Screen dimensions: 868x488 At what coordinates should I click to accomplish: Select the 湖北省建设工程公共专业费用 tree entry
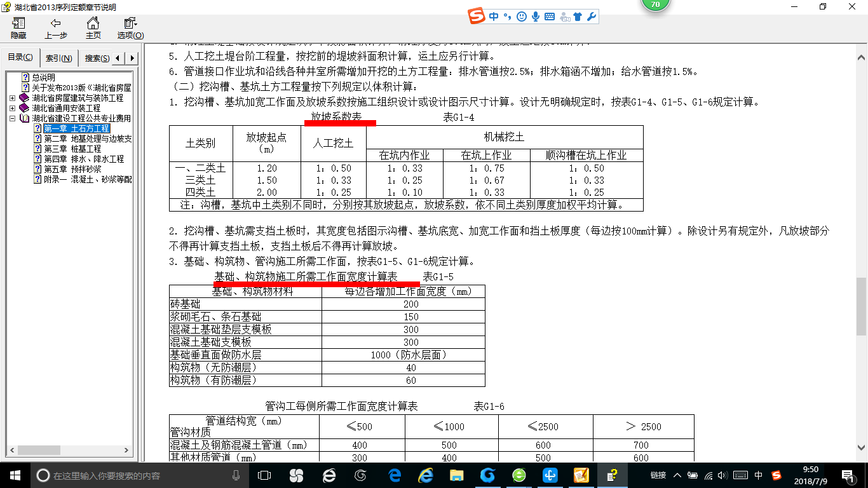[x=81, y=118]
